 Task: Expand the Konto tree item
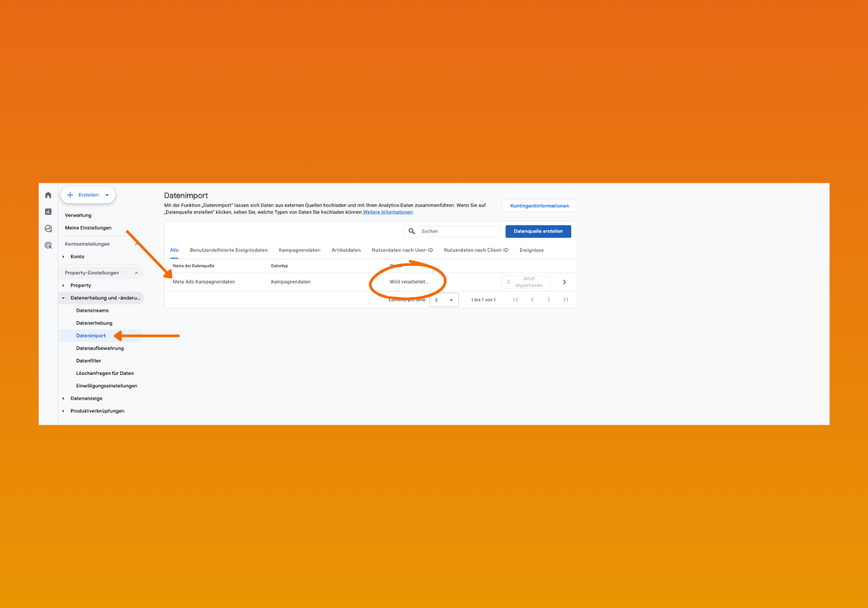tap(64, 257)
